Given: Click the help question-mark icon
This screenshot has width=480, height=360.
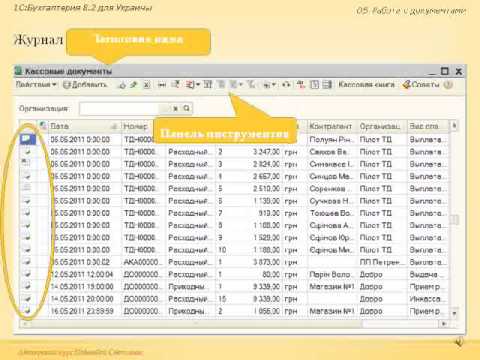Looking at the screenshot, I should tap(449, 85).
